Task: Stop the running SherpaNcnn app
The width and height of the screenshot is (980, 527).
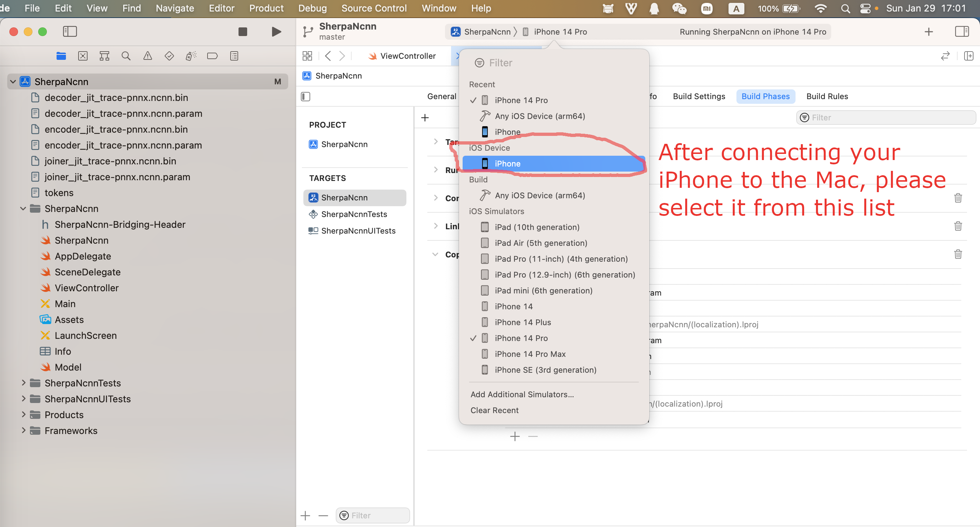Action: pos(243,32)
